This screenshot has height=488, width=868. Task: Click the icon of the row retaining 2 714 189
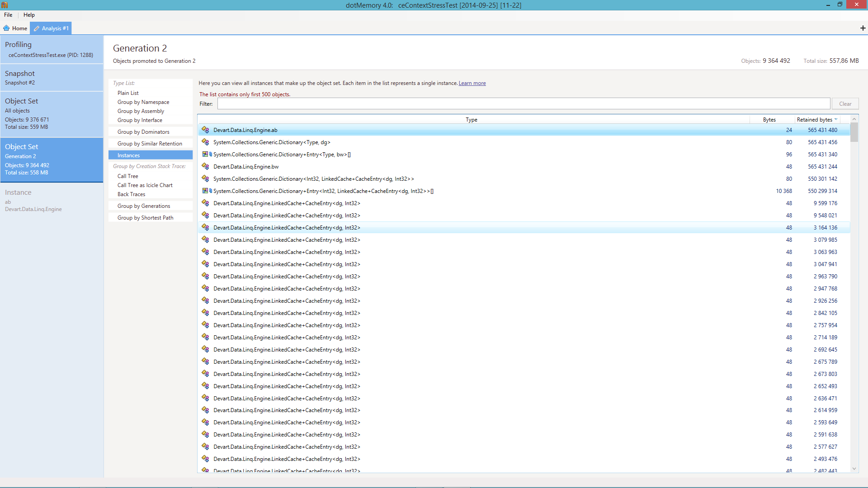(205, 337)
